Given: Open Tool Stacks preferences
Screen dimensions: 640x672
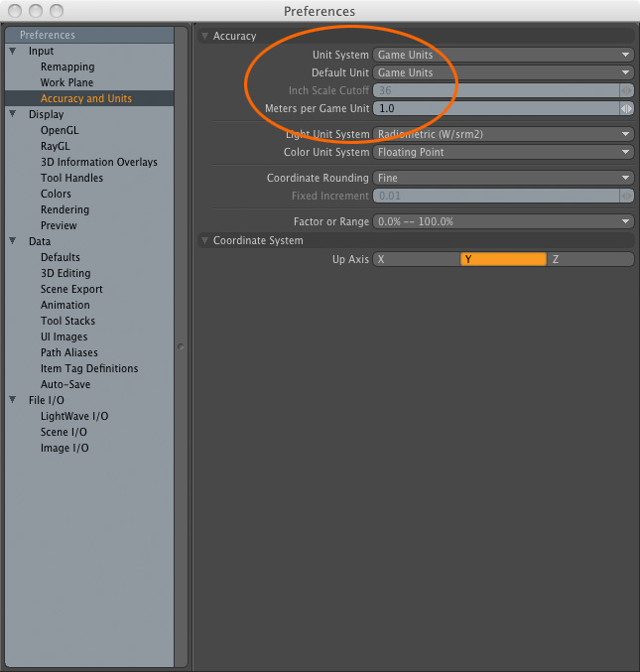Looking at the screenshot, I should coord(67,321).
